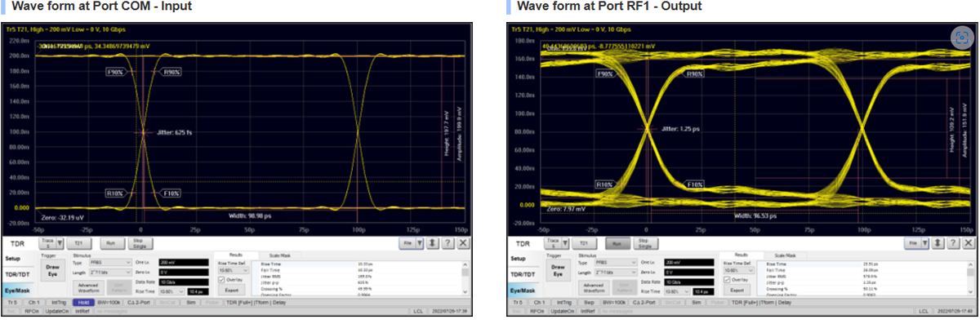Open the File dropdown in RF1 output window
Viewport: 980px width, 324px height.
pyautogui.click(x=918, y=243)
